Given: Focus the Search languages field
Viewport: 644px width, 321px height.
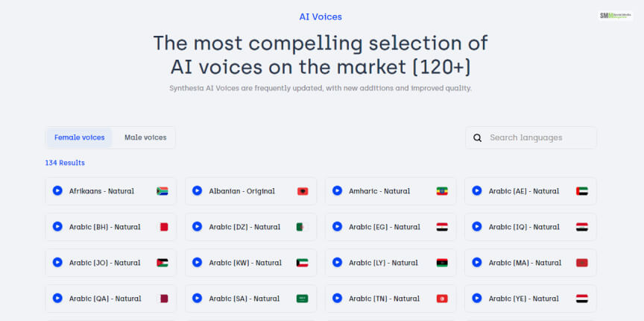Looking at the screenshot, I should point(537,138).
